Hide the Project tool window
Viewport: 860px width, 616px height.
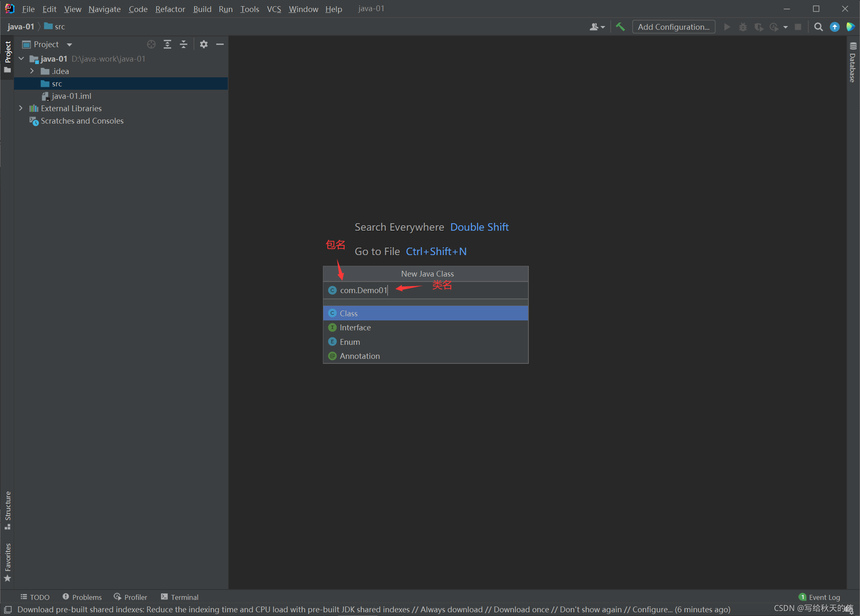point(220,44)
